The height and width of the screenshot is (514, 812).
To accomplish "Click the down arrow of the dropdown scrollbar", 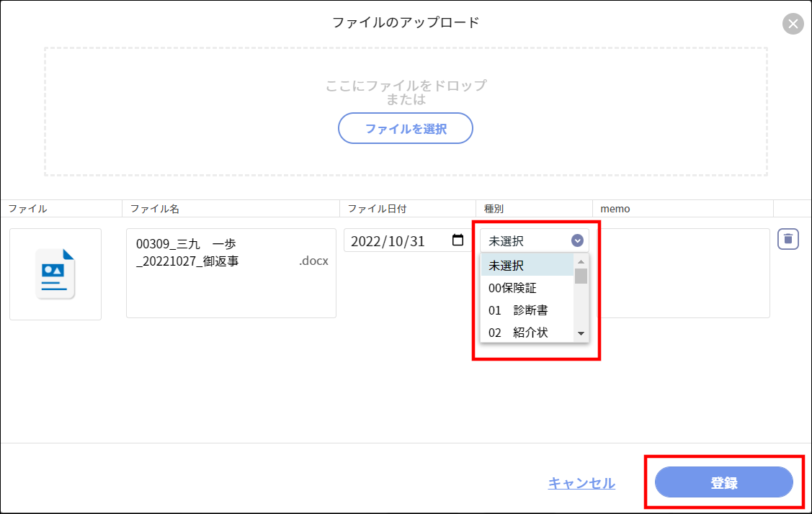I will point(581,333).
